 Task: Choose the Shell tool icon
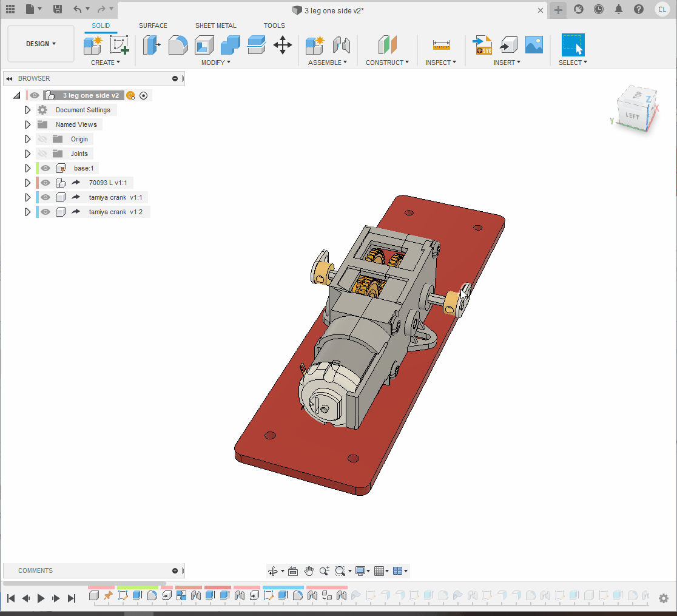tap(204, 45)
